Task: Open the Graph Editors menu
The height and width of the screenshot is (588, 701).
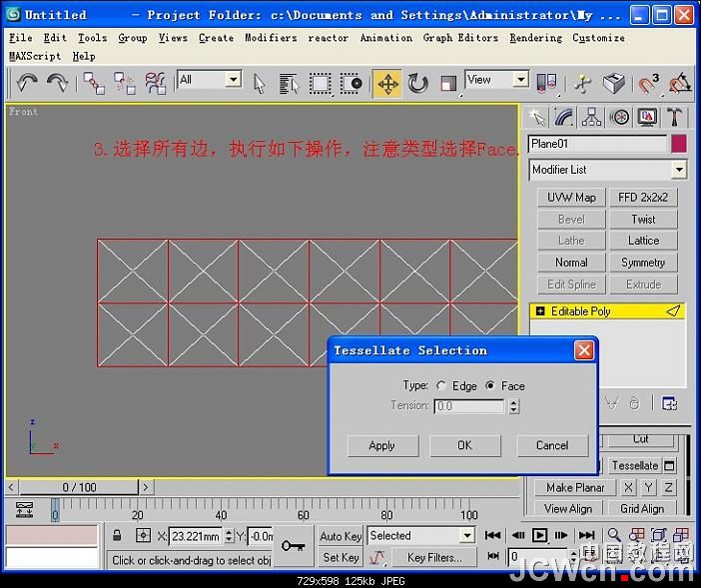Action: tap(460, 38)
